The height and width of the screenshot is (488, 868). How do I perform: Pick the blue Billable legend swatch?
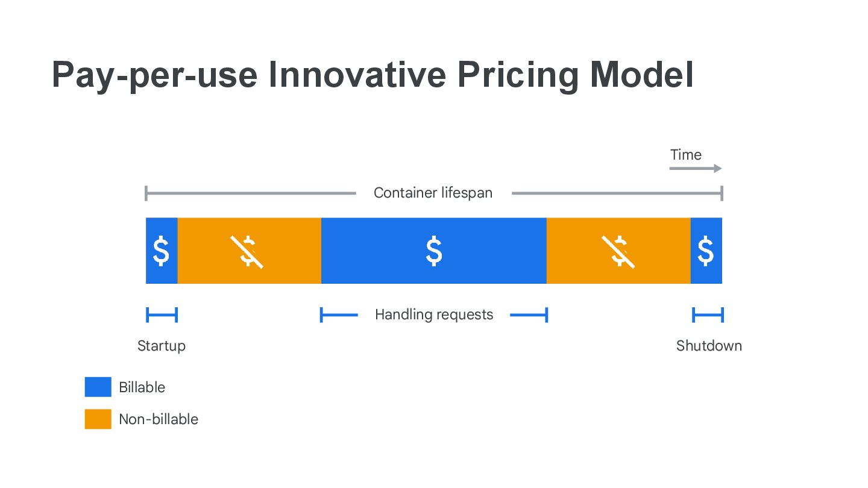tap(98, 387)
